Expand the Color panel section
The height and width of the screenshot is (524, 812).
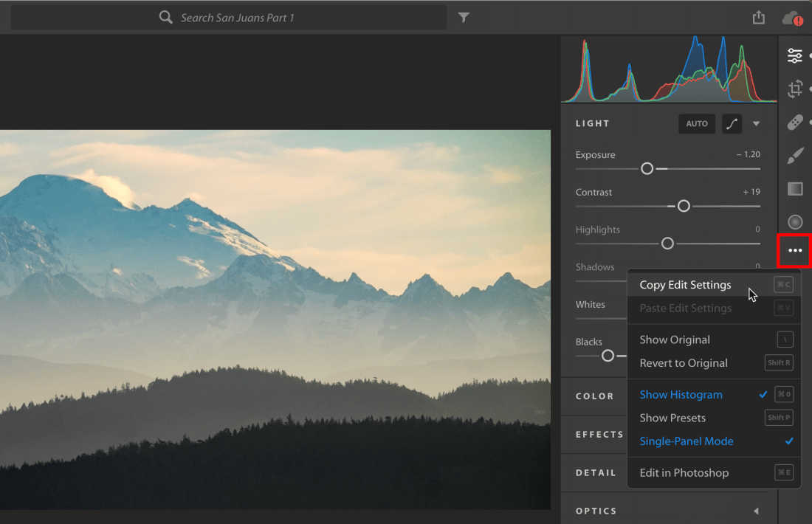click(595, 396)
